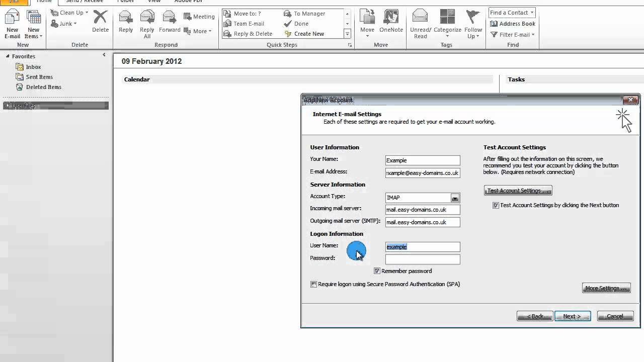644x362 pixels.
Task: Close the Add New Account dialog
Action: [x=630, y=100]
